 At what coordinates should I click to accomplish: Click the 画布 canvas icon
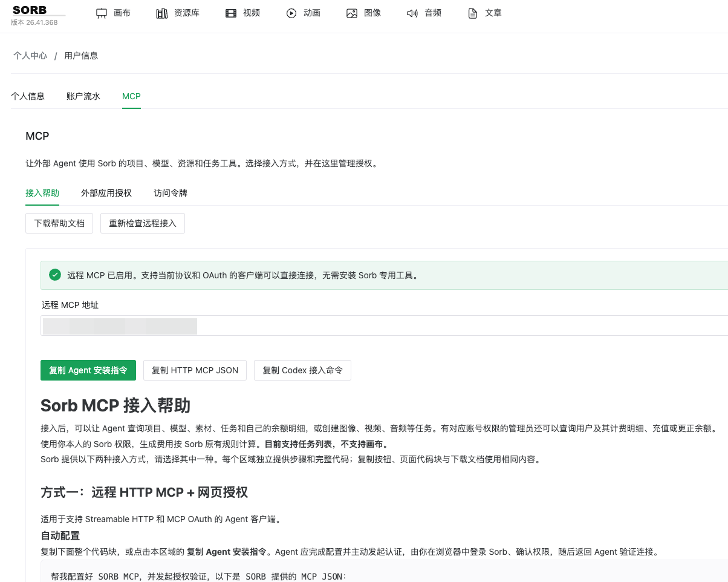pyautogui.click(x=102, y=13)
